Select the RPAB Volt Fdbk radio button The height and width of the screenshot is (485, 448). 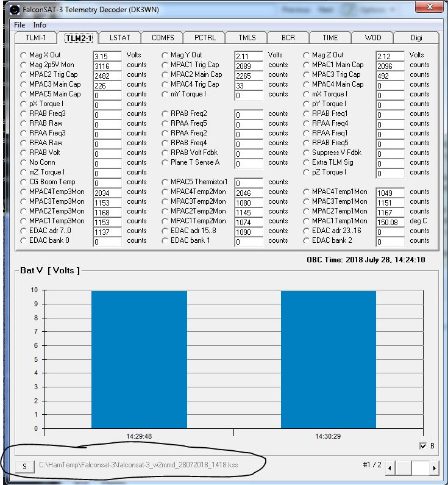point(165,153)
